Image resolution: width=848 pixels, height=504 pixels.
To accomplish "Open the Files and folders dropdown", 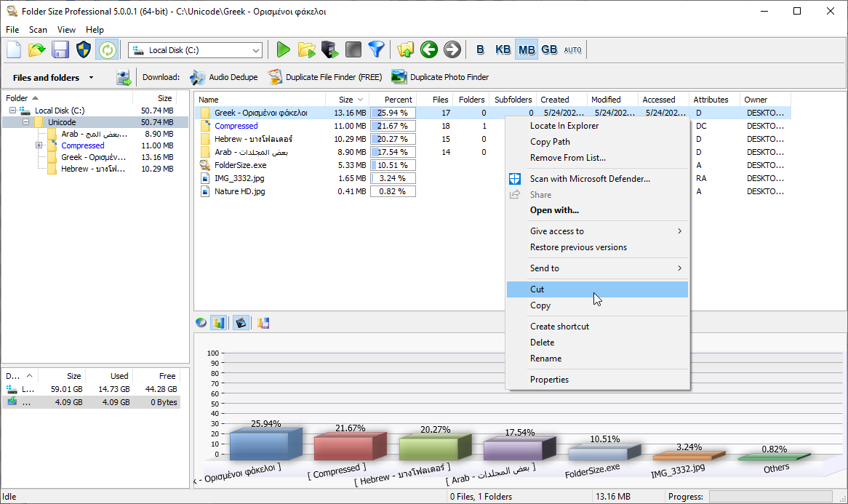I will point(90,76).
